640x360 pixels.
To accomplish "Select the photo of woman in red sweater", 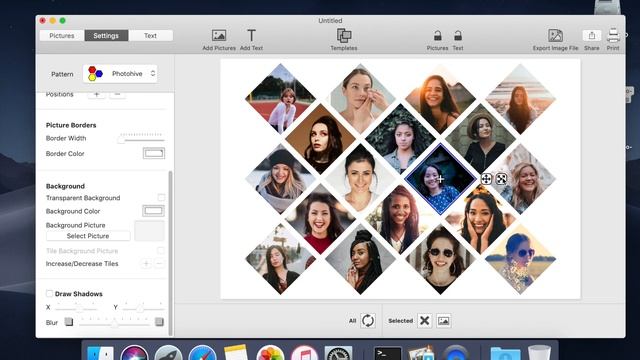I will [x=320, y=219].
